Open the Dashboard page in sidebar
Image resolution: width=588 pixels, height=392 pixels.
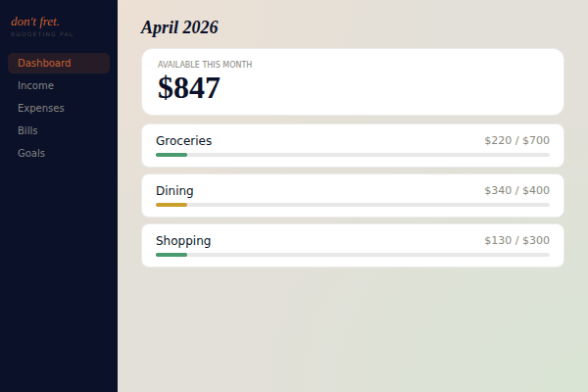pos(44,63)
